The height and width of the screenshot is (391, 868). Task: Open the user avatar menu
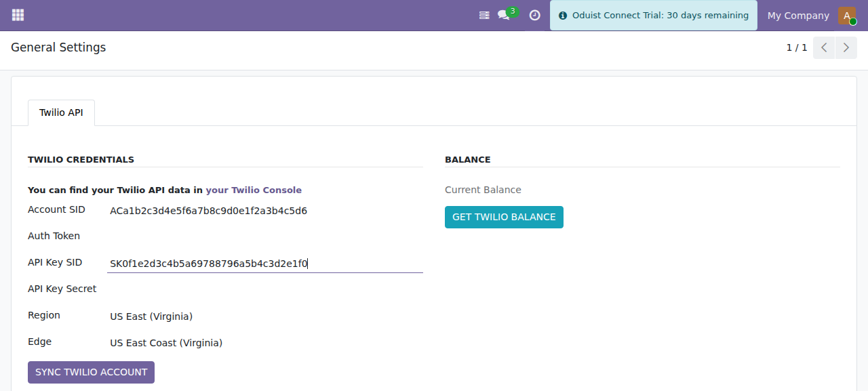pos(847,15)
